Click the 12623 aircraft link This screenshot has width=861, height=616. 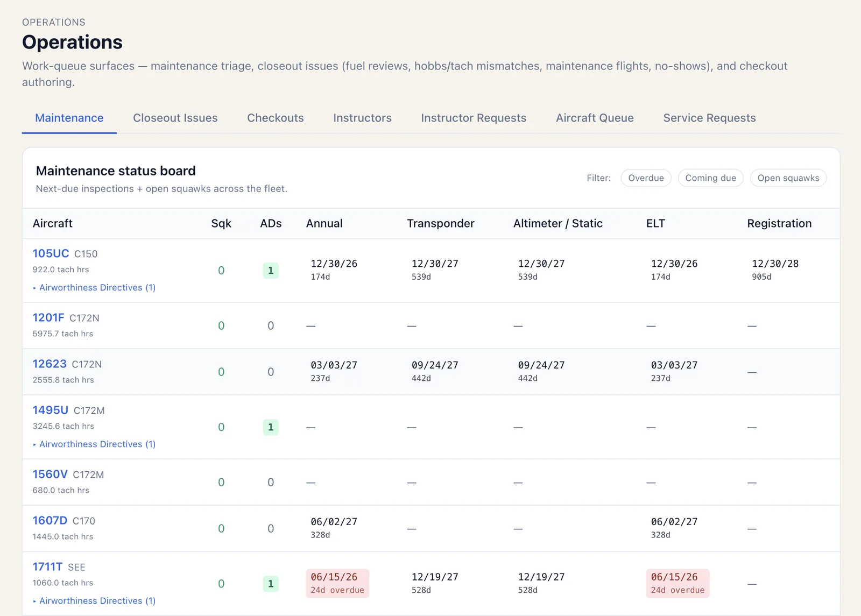click(50, 364)
